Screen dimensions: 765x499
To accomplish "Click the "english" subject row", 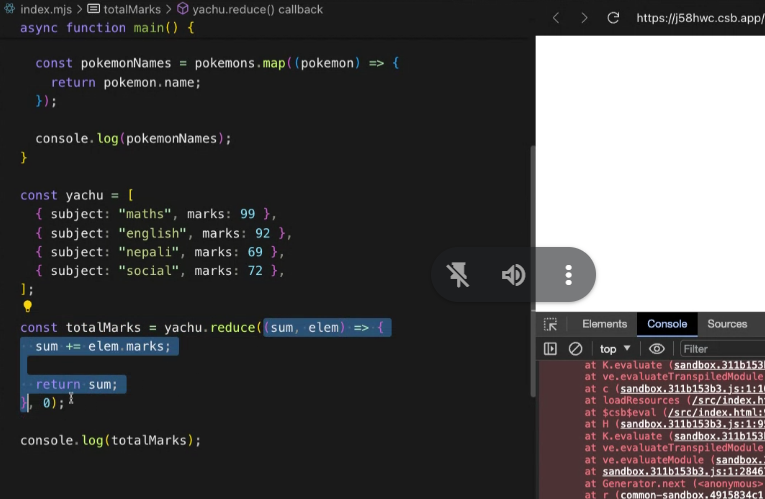I will tap(163, 233).
